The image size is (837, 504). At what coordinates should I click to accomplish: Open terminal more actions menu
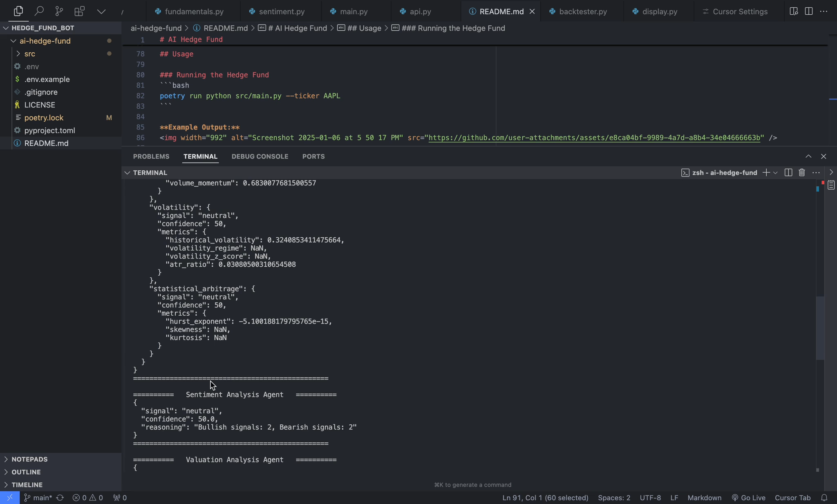click(816, 173)
